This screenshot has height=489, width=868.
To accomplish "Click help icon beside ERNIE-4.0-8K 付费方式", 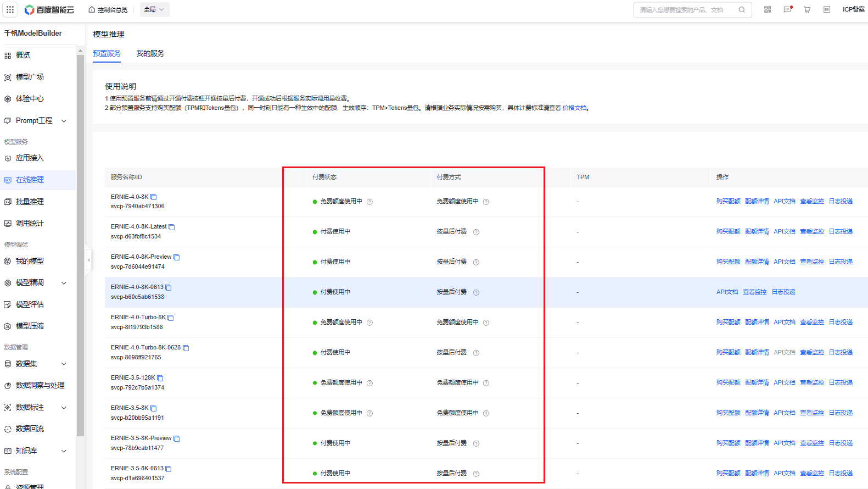I will click(x=486, y=202).
